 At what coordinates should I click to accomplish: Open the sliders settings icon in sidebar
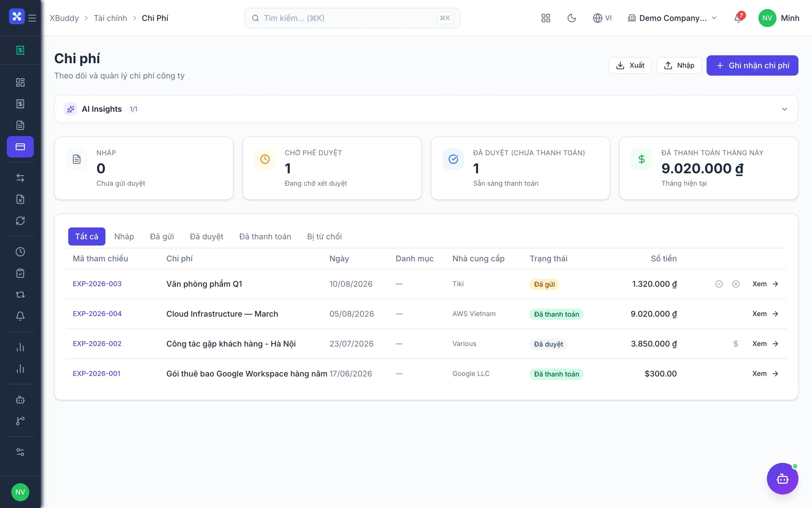[x=20, y=452]
